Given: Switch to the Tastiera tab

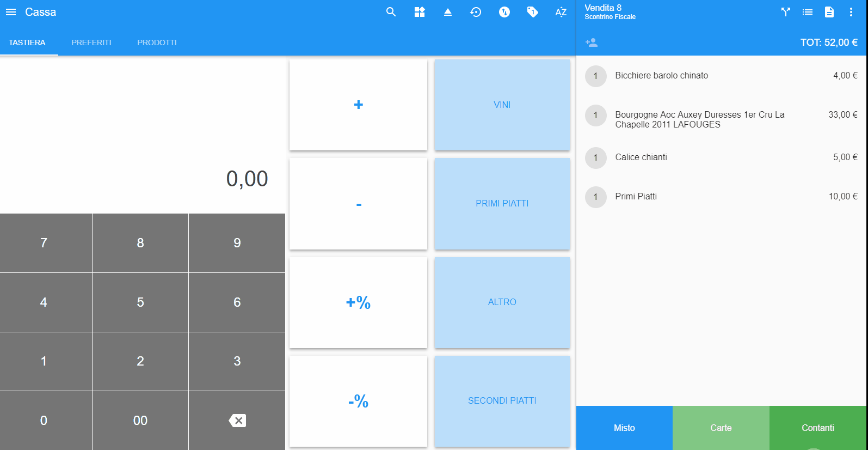Looking at the screenshot, I should tap(27, 42).
